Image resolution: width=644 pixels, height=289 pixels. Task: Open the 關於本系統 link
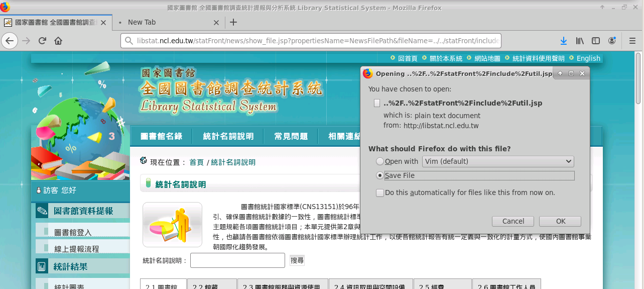tap(446, 58)
